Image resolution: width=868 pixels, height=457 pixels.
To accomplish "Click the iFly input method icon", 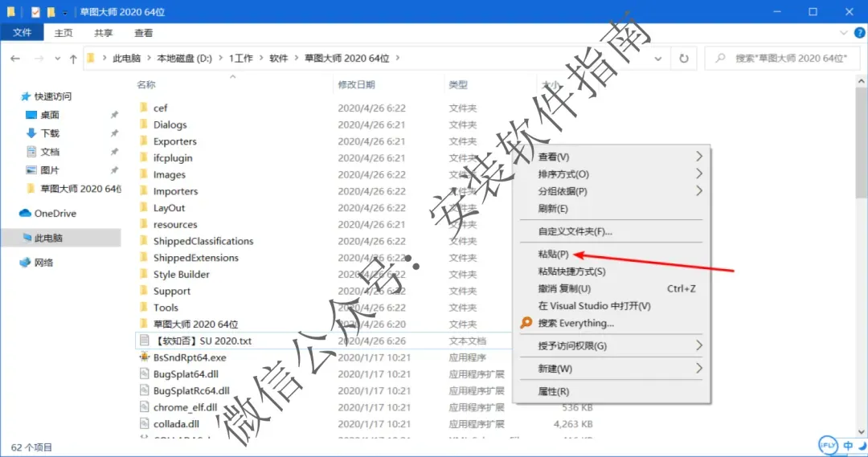I will [x=828, y=445].
